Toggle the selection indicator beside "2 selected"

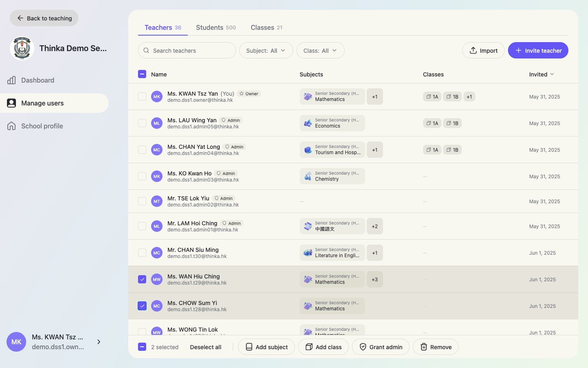142,347
